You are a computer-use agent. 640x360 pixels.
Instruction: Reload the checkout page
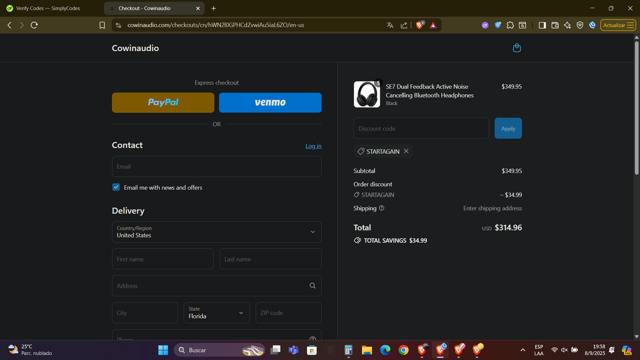coord(34,25)
